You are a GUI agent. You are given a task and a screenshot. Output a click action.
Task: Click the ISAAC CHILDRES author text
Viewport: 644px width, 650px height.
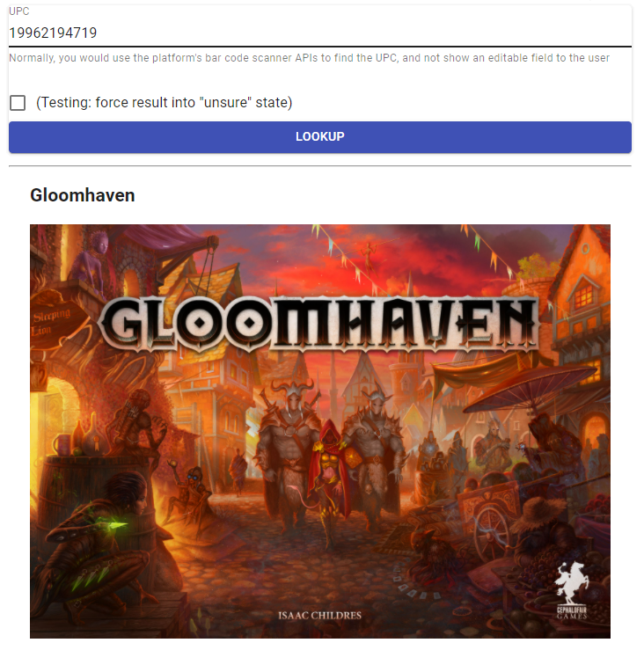pos(319,616)
